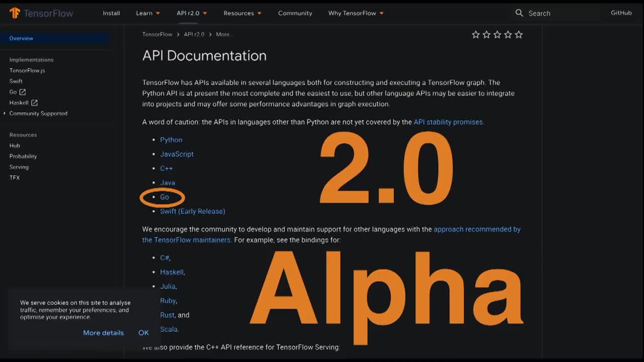
Task: Open the approach recommended by maintainers link
Action: [x=332, y=234]
